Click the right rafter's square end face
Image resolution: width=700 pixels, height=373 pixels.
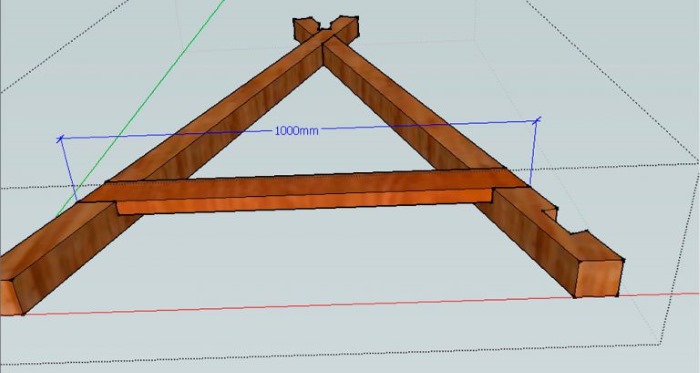[x=598, y=278]
